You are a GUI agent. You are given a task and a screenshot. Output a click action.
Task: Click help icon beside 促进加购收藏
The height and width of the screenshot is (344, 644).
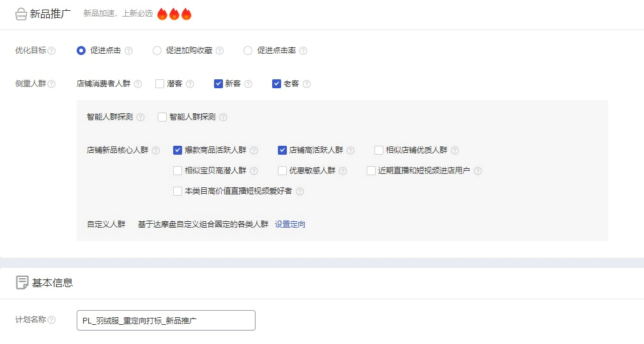point(220,51)
